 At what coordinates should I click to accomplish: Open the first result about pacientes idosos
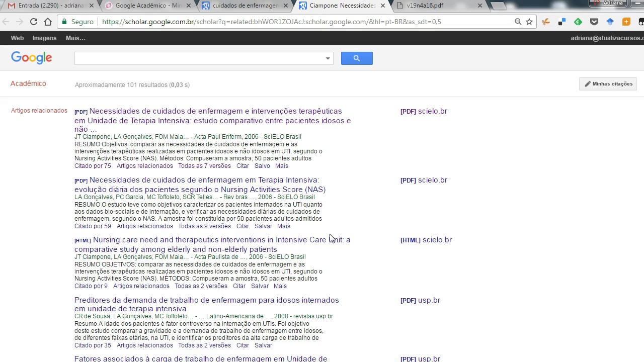click(213, 120)
